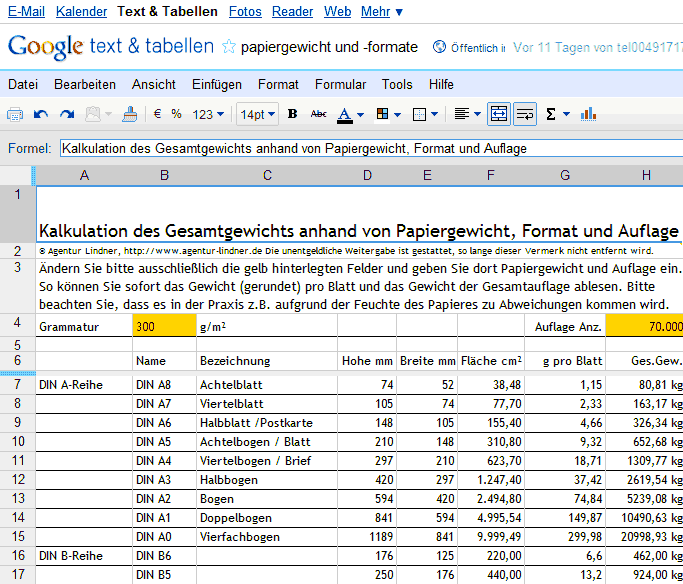Open the text color dropdown arrow
Image resolution: width=683 pixels, height=584 pixels.
[361, 115]
